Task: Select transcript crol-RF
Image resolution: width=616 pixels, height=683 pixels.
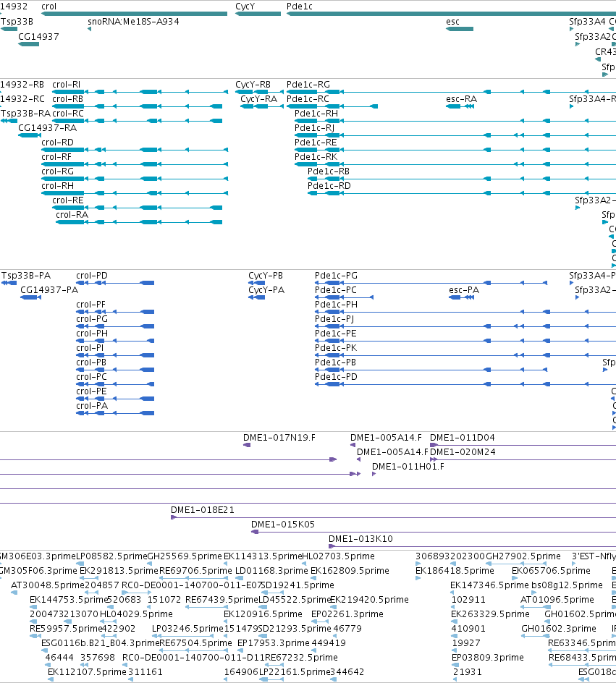Action: pyautogui.click(x=135, y=164)
